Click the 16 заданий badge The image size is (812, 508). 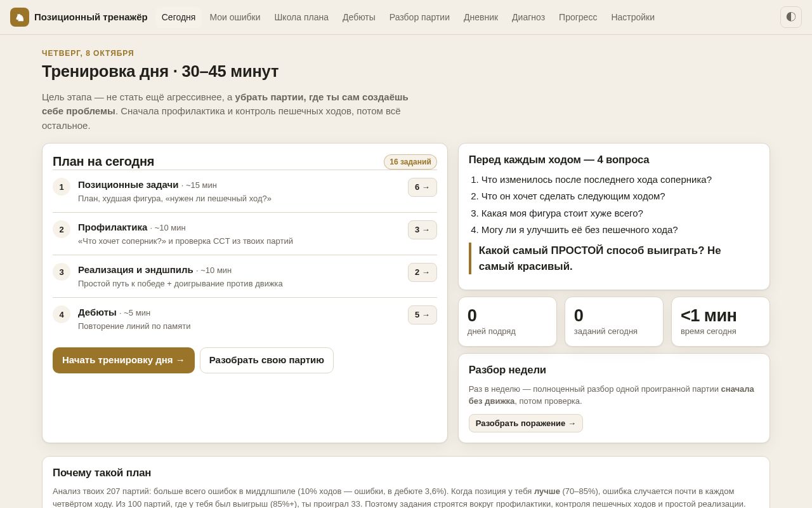tap(410, 162)
